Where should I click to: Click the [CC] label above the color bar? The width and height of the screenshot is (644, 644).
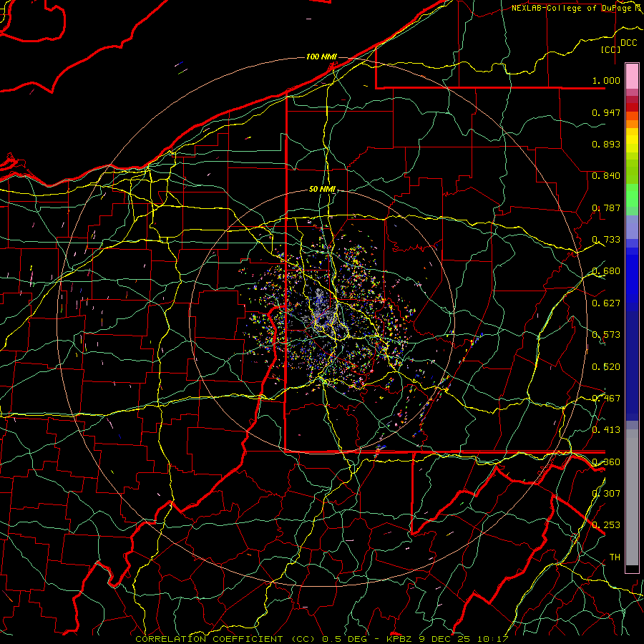coord(611,49)
